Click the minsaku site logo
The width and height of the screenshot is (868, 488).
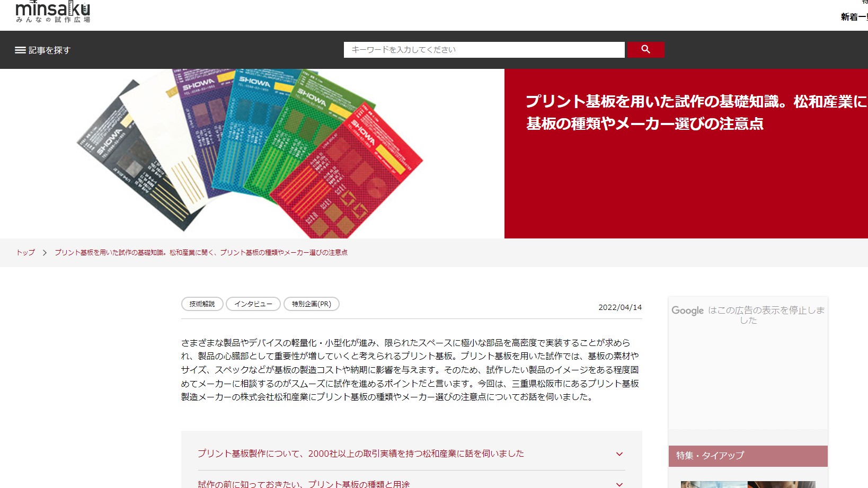(x=53, y=12)
